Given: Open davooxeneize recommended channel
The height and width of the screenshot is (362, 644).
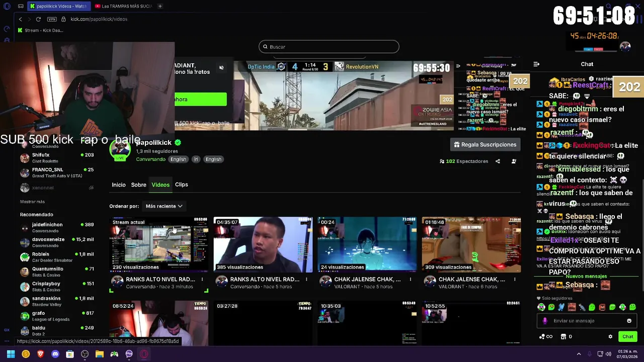Looking at the screenshot, I should 57,242.
